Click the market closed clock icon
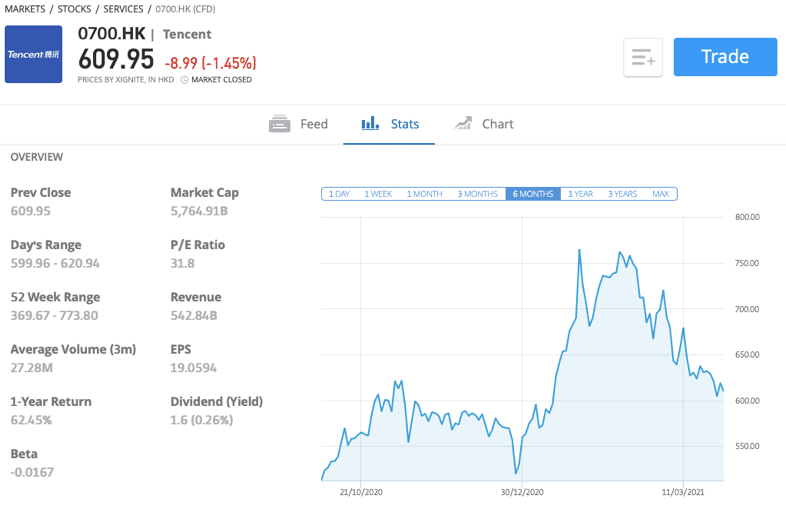The image size is (786, 506). (184, 80)
